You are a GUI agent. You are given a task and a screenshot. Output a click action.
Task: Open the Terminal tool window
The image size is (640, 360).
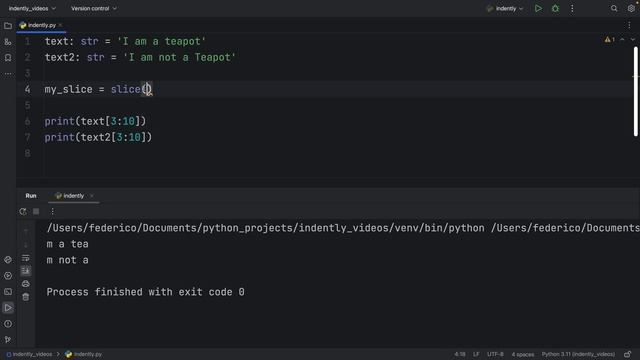pyautogui.click(x=8, y=292)
